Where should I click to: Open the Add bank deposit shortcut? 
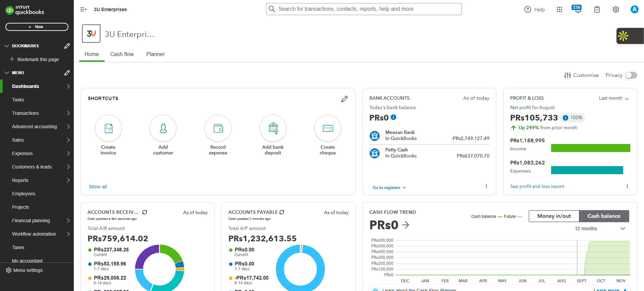tap(273, 129)
